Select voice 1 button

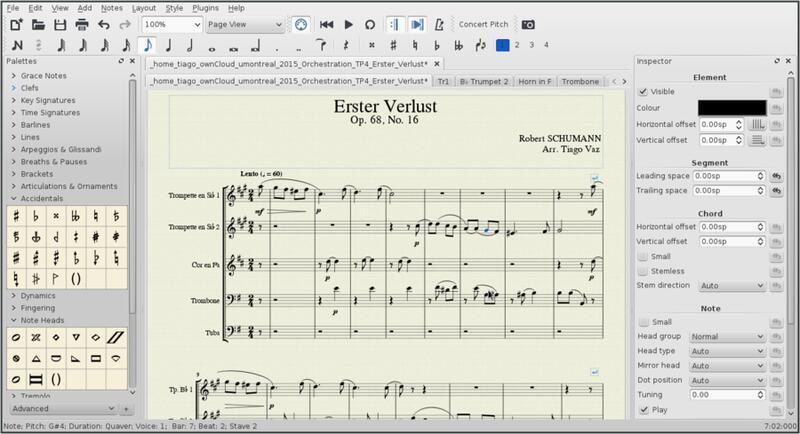[x=503, y=45]
